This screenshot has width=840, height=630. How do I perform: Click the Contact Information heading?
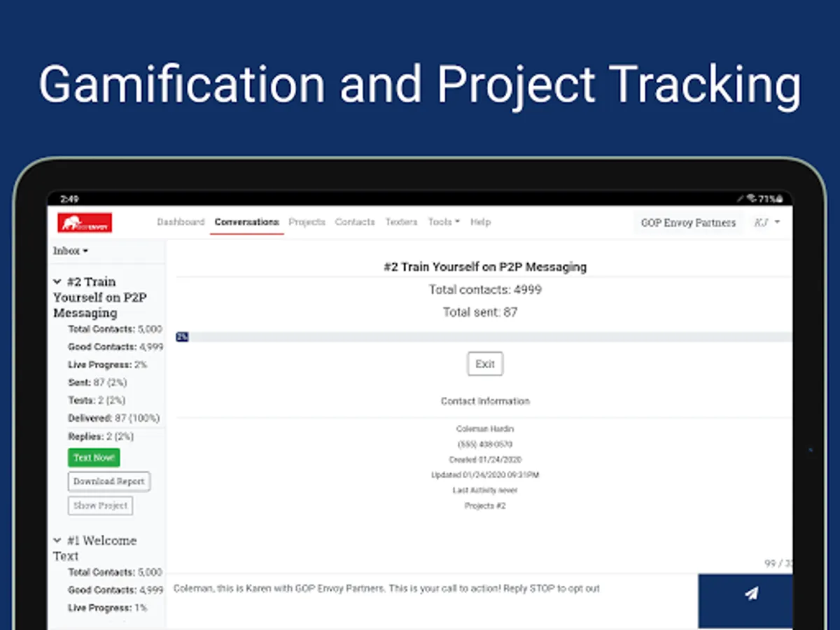click(x=485, y=401)
